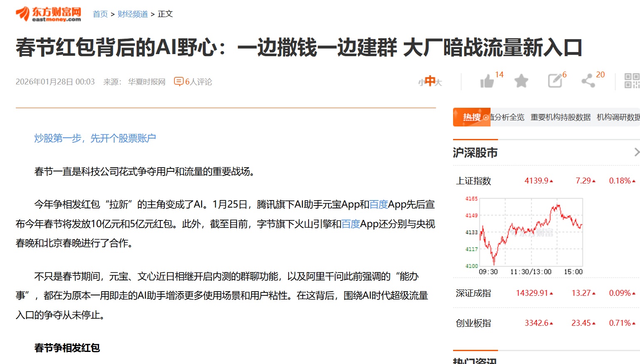
Task: Open 百度 stock link before App先后宣
Action: (379, 205)
